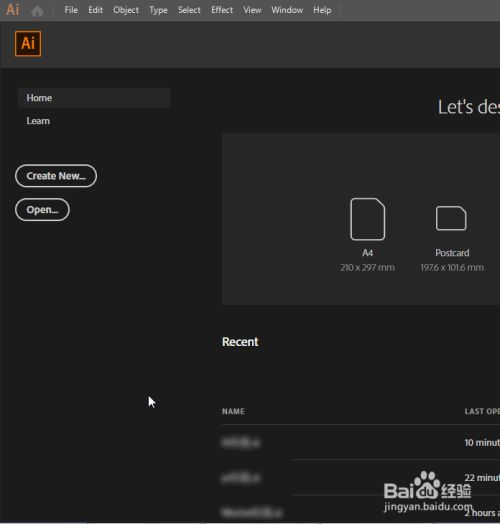Viewport: 500px width, 524px height.
Task: Open the Object menu
Action: [126, 10]
